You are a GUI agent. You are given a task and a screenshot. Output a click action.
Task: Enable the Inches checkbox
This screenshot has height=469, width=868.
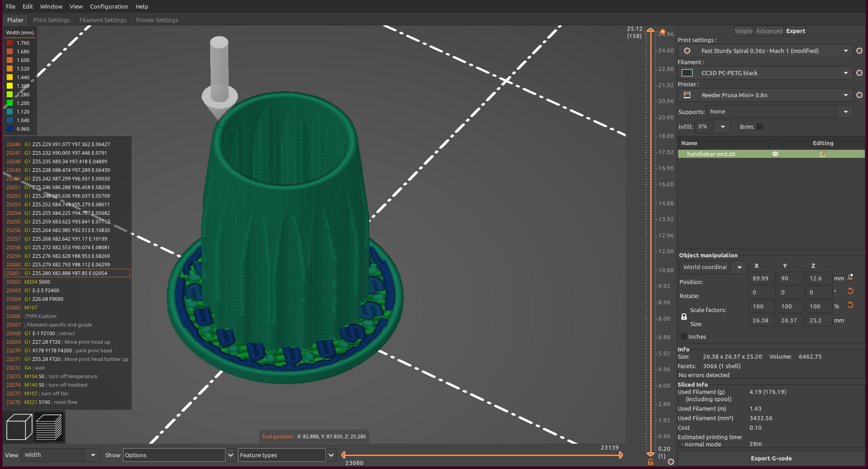tap(684, 336)
